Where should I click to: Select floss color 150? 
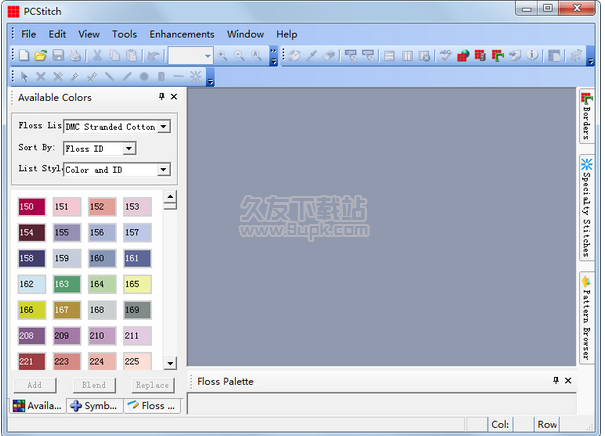pyautogui.click(x=32, y=207)
